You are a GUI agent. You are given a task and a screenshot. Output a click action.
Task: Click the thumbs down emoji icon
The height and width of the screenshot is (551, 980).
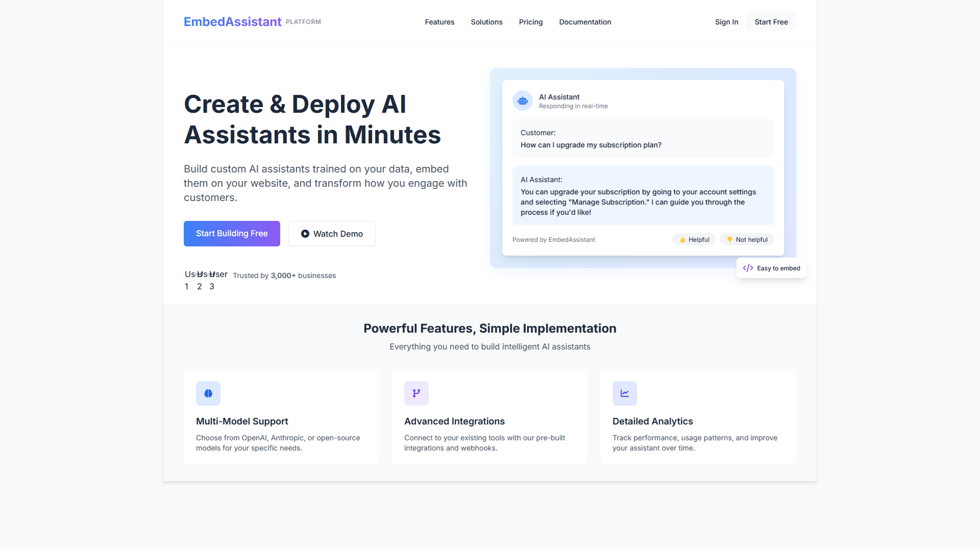click(x=730, y=240)
